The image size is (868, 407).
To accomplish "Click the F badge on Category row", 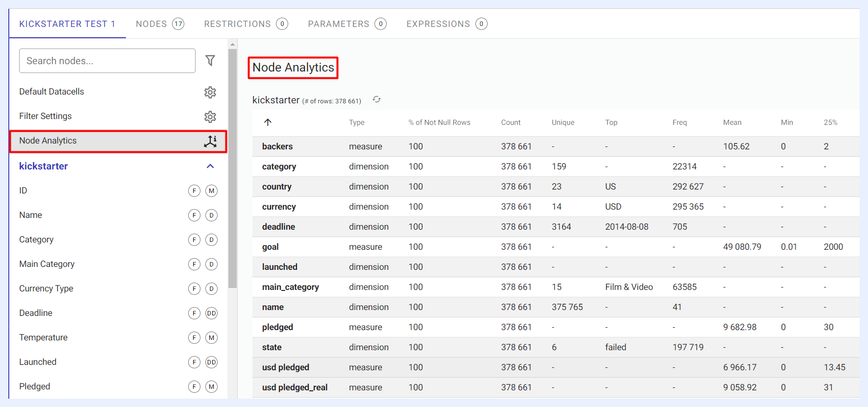I will (195, 239).
